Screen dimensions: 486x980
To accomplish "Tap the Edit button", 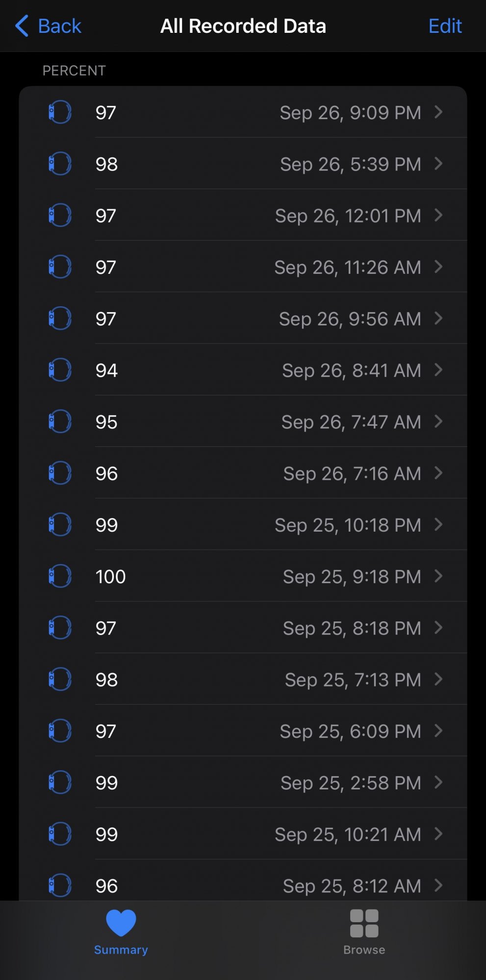I will point(445,26).
